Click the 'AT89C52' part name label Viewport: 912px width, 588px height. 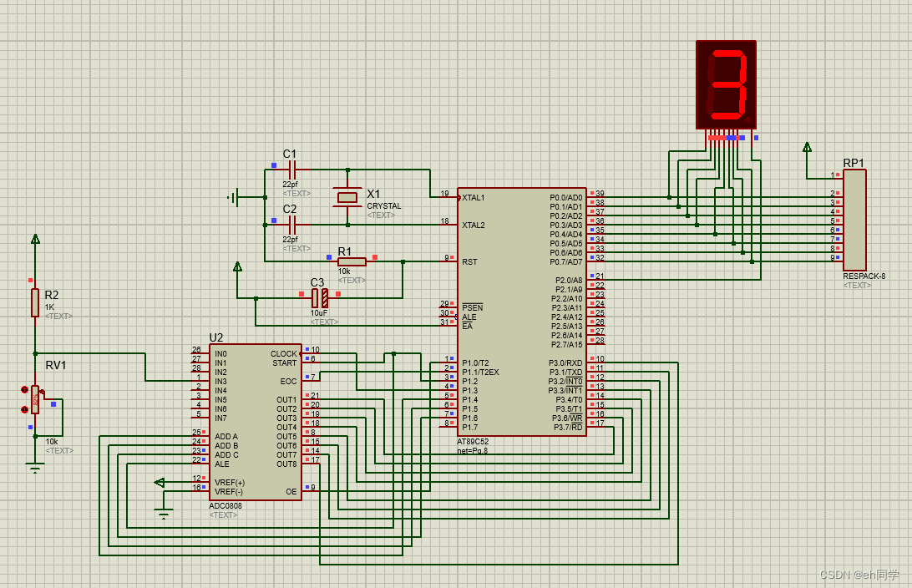click(x=473, y=442)
